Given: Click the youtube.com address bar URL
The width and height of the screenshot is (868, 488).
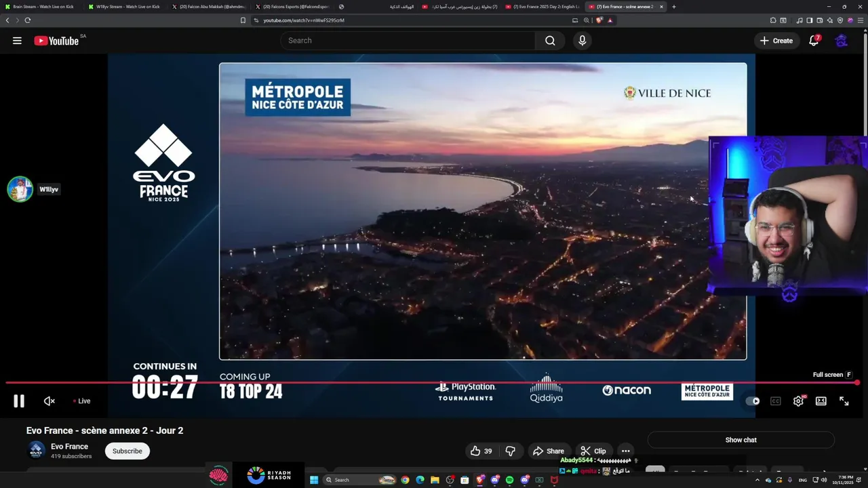Looking at the screenshot, I should [304, 20].
